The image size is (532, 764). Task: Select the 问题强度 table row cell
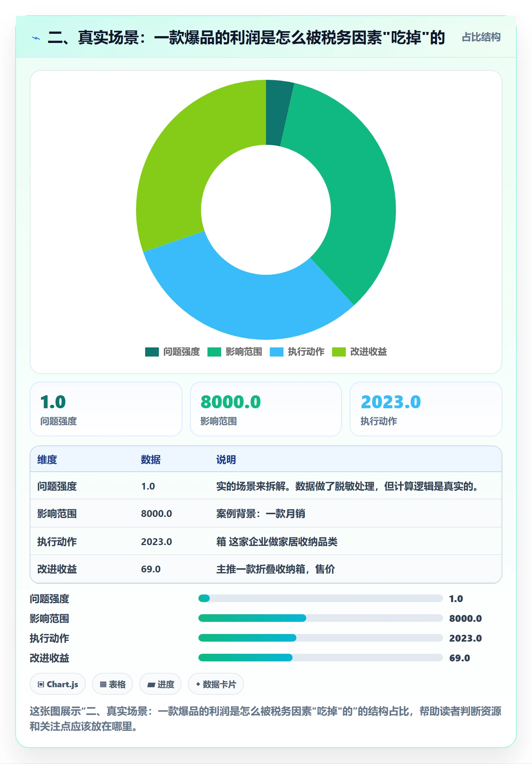pos(57,486)
